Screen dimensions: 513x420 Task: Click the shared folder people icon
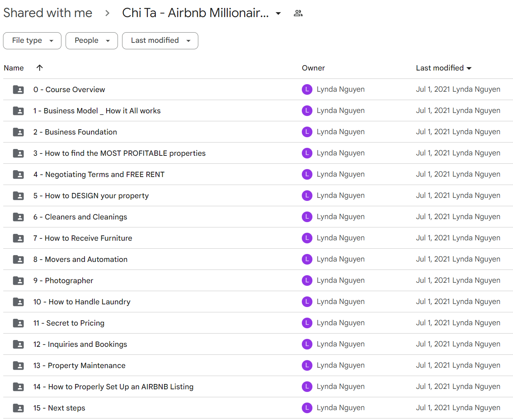pos(298,13)
